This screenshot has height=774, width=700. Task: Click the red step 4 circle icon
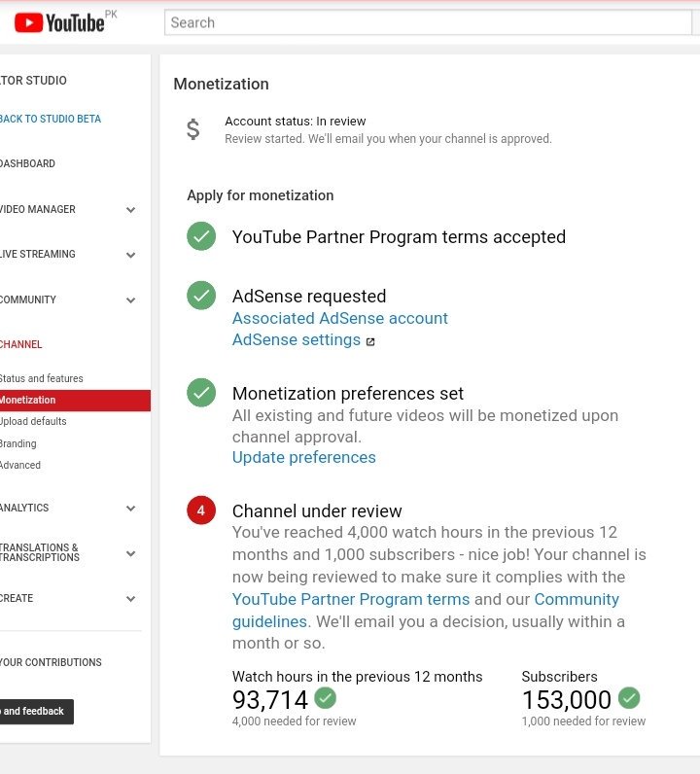tap(201, 510)
